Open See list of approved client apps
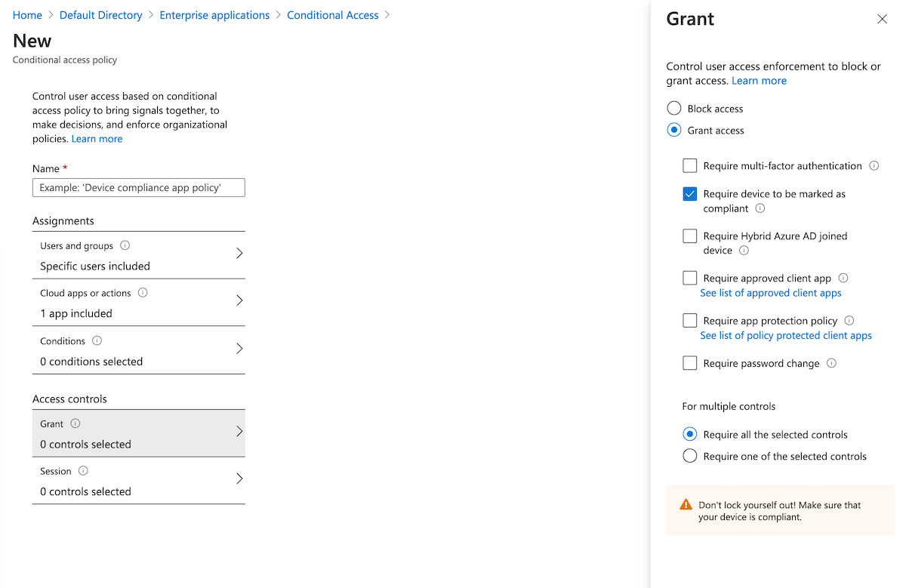The width and height of the screenshot is (906, 588). point(770,293)
